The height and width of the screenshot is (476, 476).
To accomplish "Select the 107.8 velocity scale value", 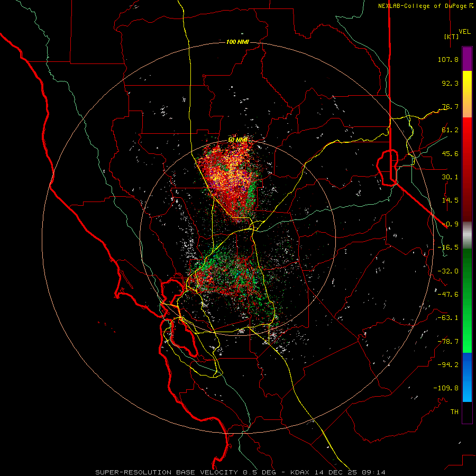I will click(448, 59).
